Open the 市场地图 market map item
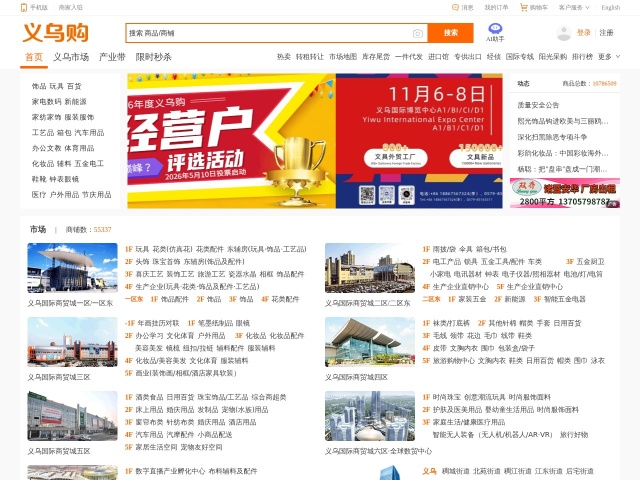The image size is (640, 480). tap(343, 57)
